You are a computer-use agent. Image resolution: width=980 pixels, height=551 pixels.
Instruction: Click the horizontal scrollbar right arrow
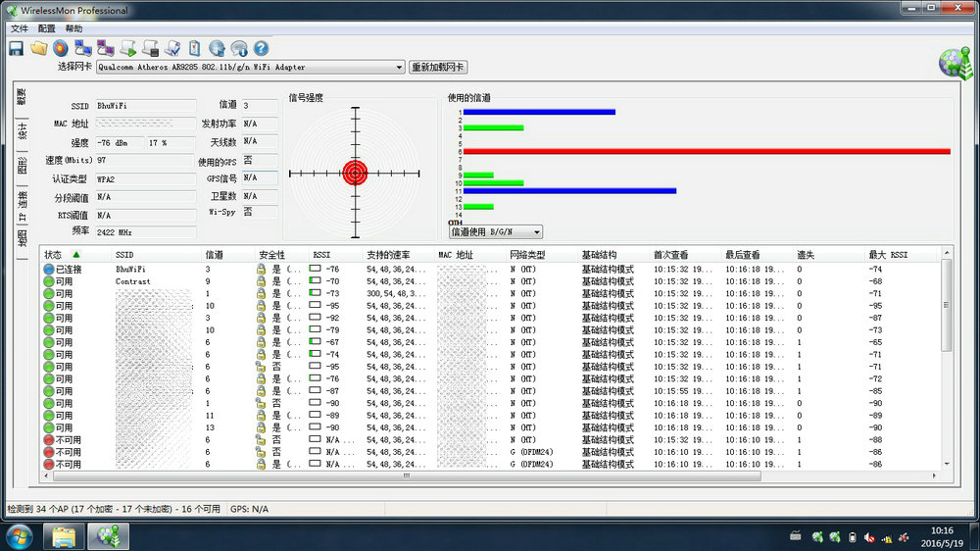pos(934,476)
